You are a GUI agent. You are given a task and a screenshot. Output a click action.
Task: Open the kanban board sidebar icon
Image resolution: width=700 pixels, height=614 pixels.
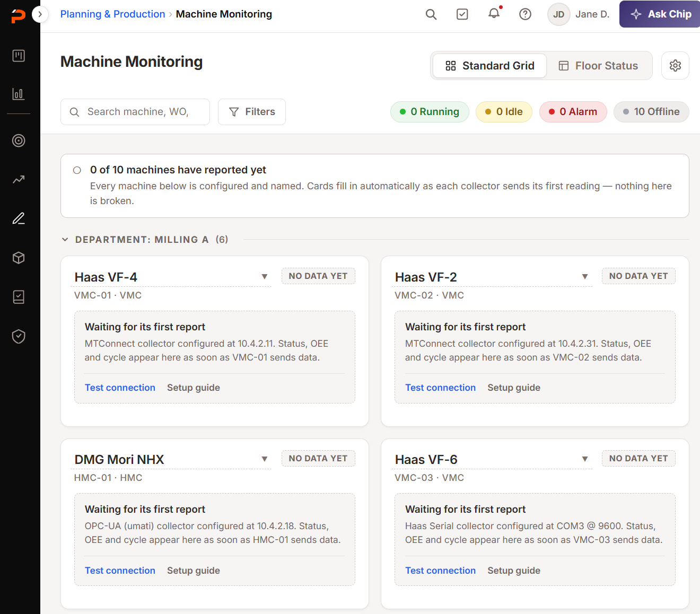tap(19, 56)
